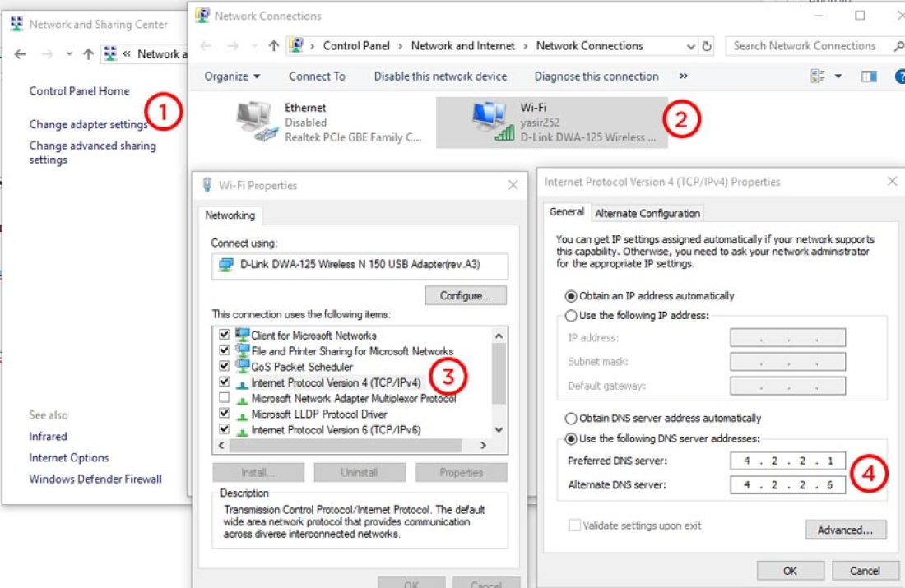
Task: Click the search magnifier icon
Action: [898, 46]
